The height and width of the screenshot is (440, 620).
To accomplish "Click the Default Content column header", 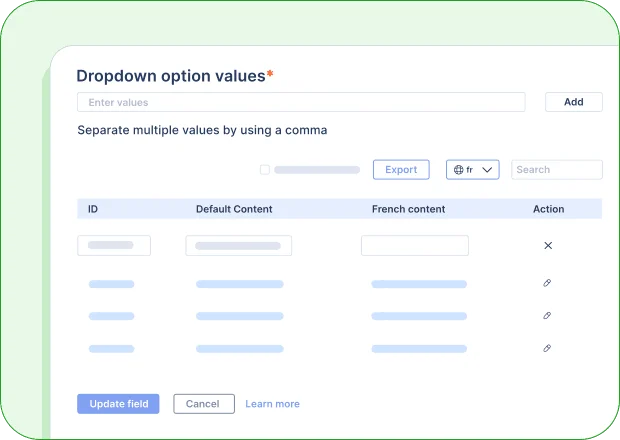I will coord(234,209).
